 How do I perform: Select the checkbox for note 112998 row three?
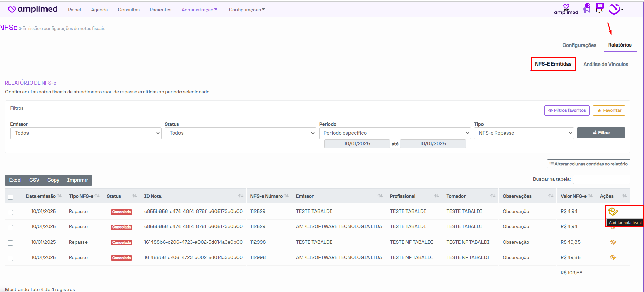[11, 243]
